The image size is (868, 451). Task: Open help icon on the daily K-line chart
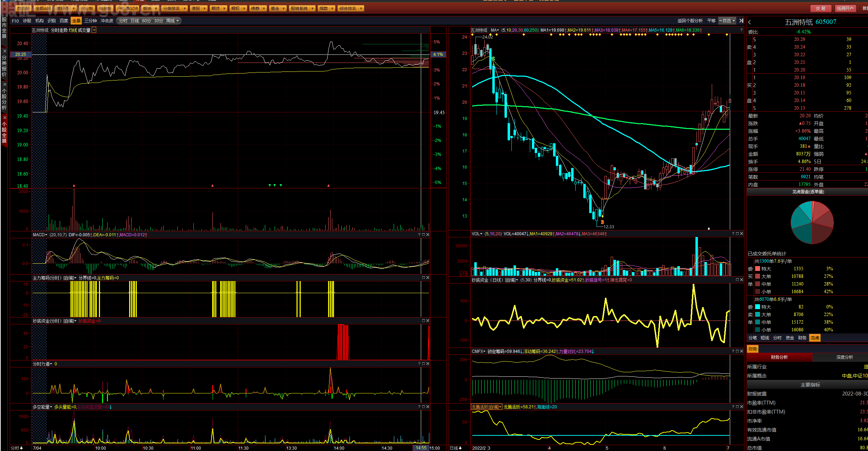[x=741, y=30]
